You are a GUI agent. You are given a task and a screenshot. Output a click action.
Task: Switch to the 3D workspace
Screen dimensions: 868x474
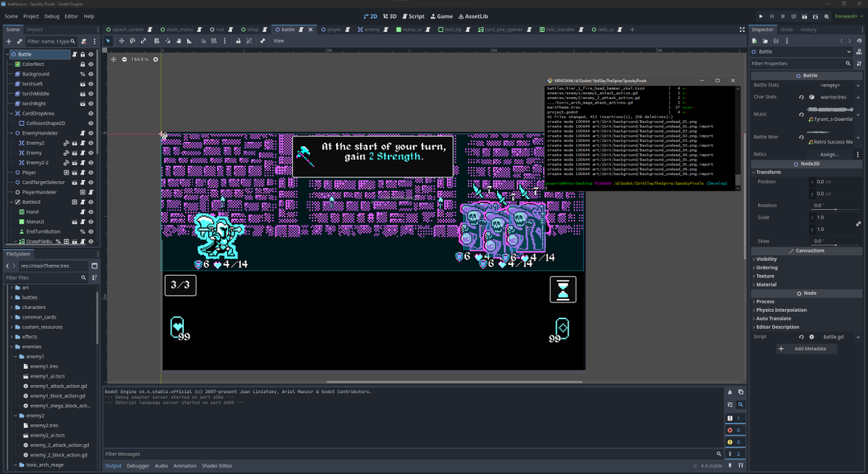pyautogui.click(x=389, y=16)
